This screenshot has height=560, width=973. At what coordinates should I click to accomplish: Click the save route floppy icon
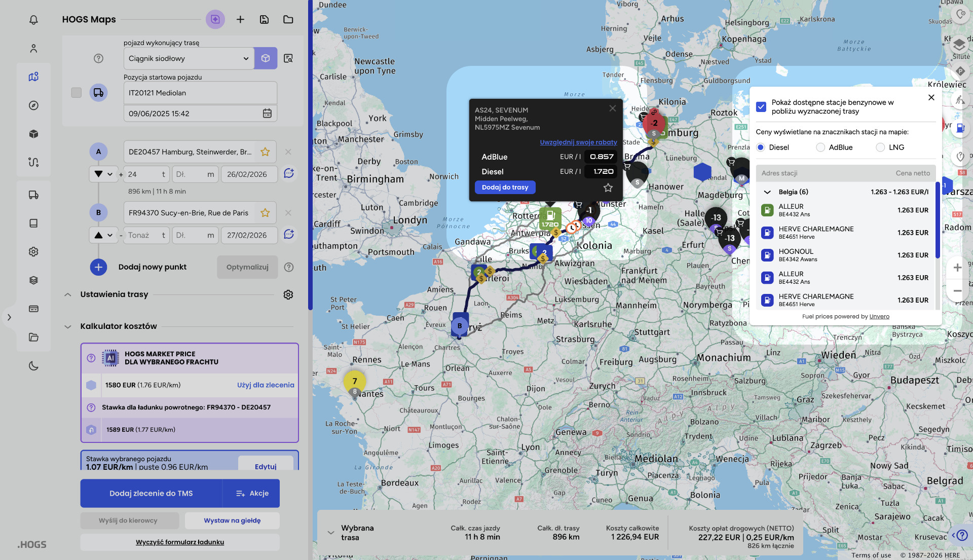pyautogui.click(x=264, y=19)
